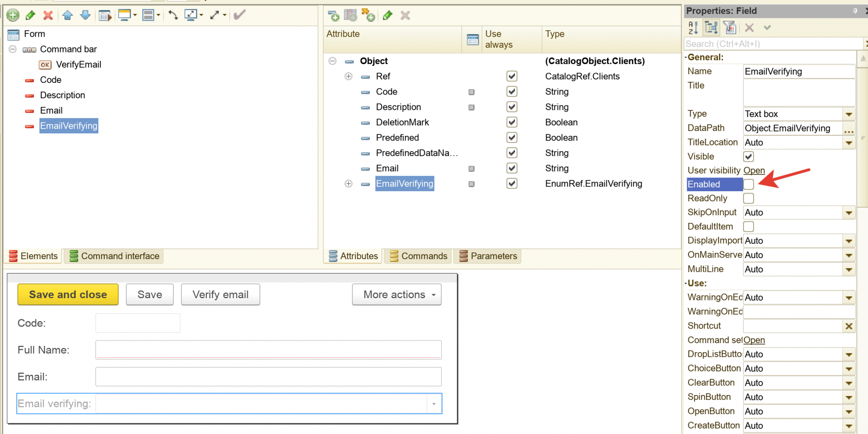Screen dimensions: 868x434
Task: Click the Save button in preview
Action: coord(149,294)
